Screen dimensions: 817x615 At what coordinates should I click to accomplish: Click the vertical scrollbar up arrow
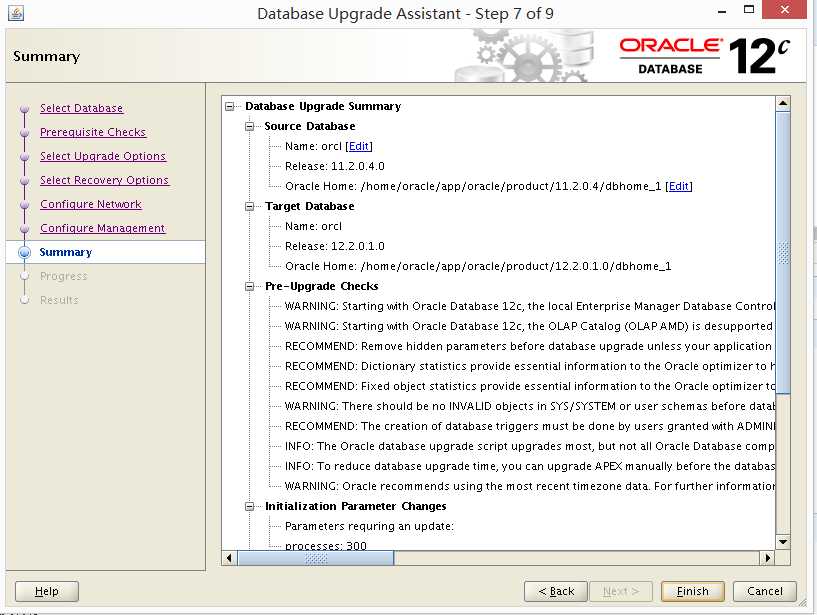[x=783, y=103]
